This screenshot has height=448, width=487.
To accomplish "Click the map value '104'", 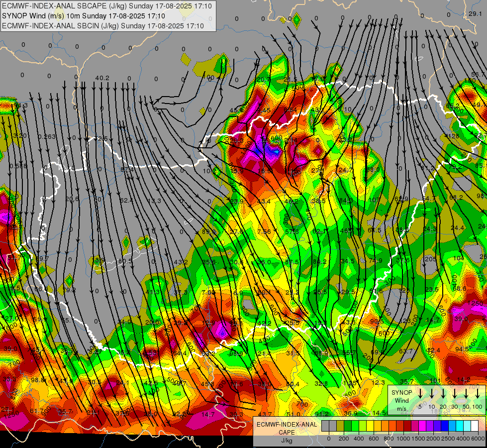I will [x=459, y=258].
